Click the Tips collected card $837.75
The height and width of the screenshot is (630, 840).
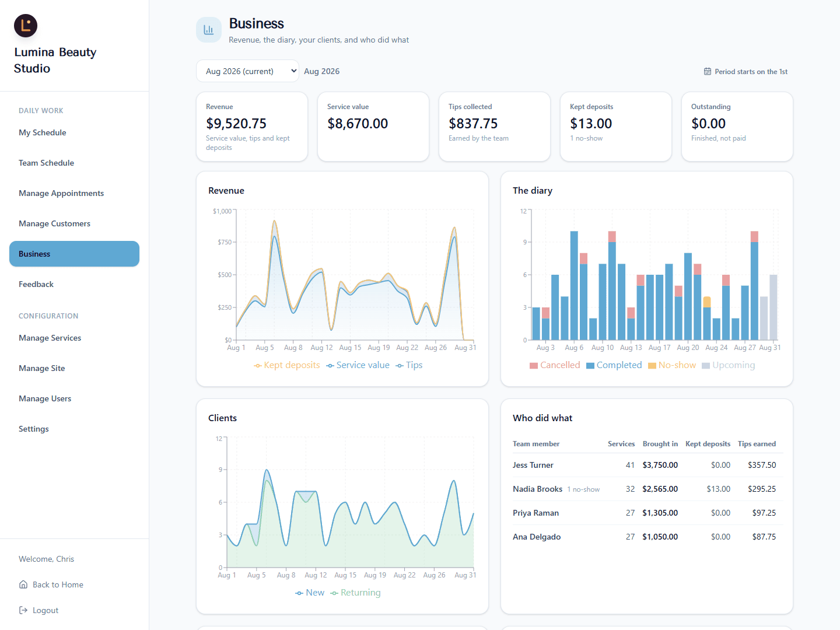tap(495, 127)
